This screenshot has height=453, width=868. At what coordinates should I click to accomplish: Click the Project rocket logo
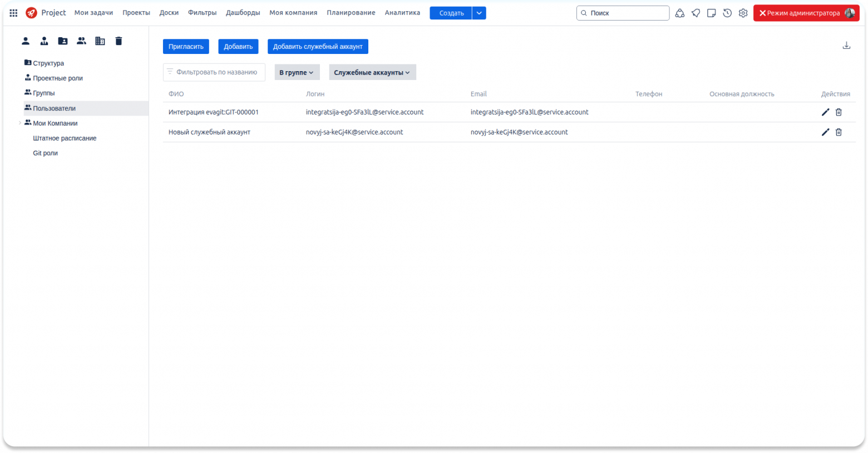point(32,13)
